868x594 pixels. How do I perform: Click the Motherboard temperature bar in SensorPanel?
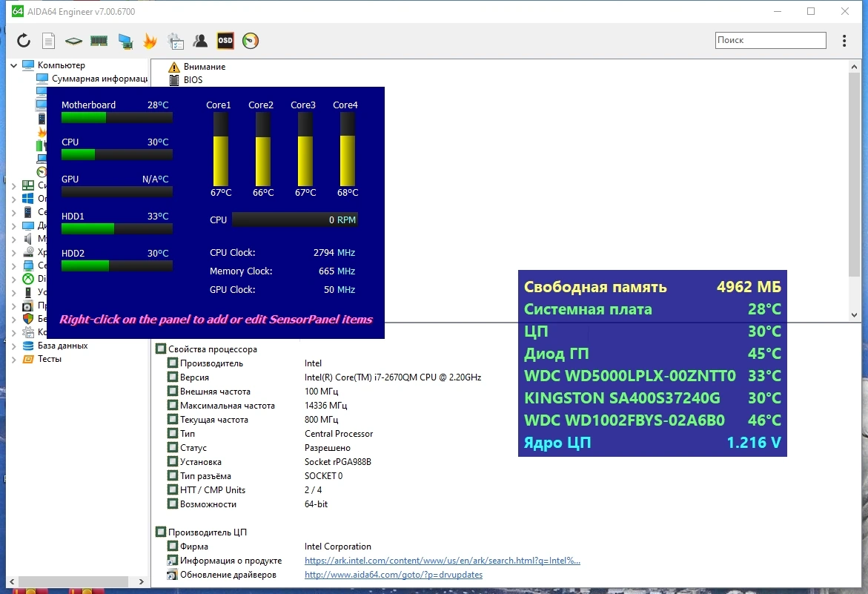[117, 117]
